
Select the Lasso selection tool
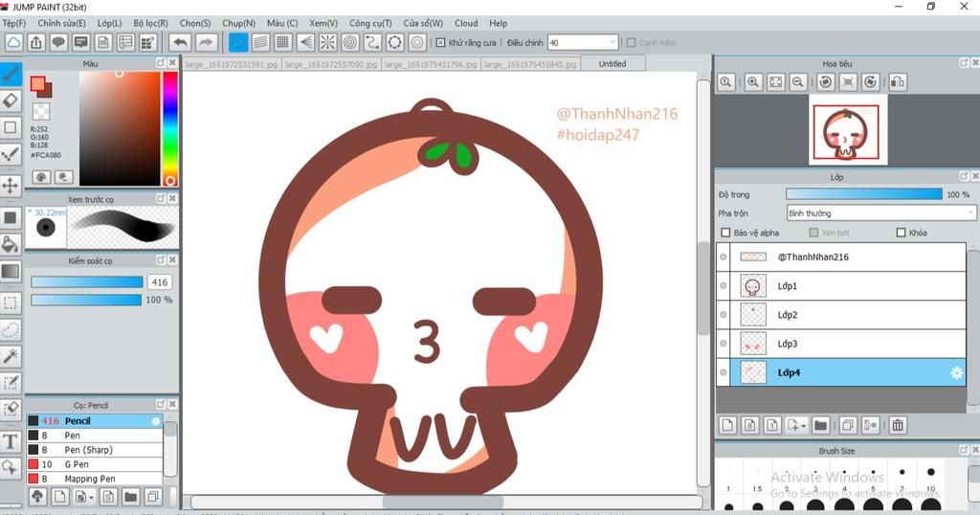tap(11, 330)
